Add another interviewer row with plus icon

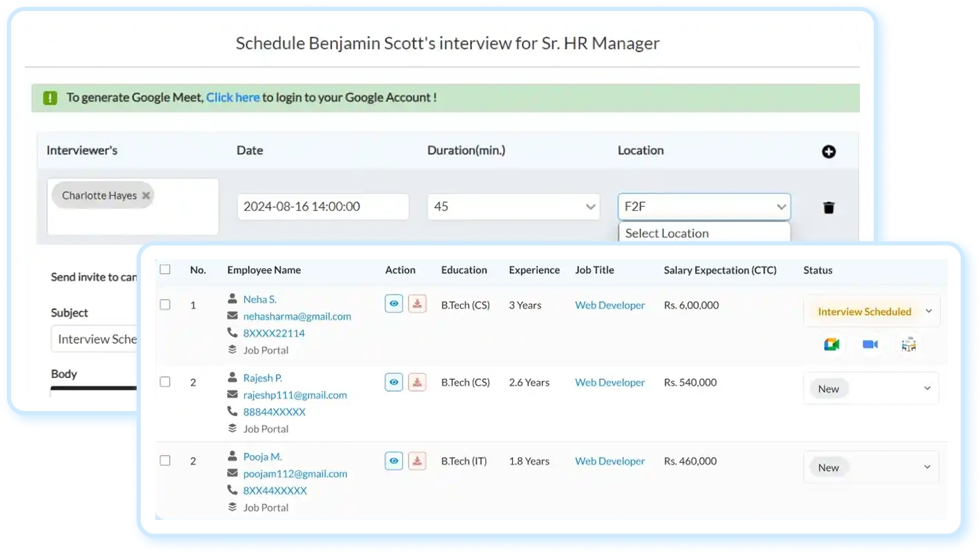click(829, 152)
